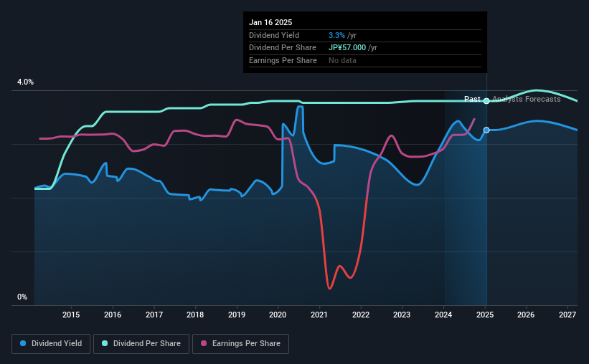Select the 2020 x-axis label

[278, 315]
